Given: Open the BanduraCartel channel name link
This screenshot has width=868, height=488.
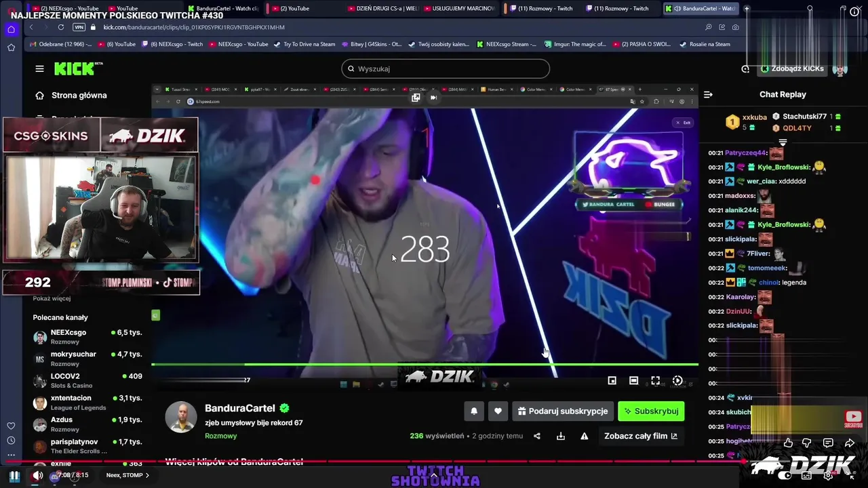Looking at the screenshot, I should tap(240, 408).
